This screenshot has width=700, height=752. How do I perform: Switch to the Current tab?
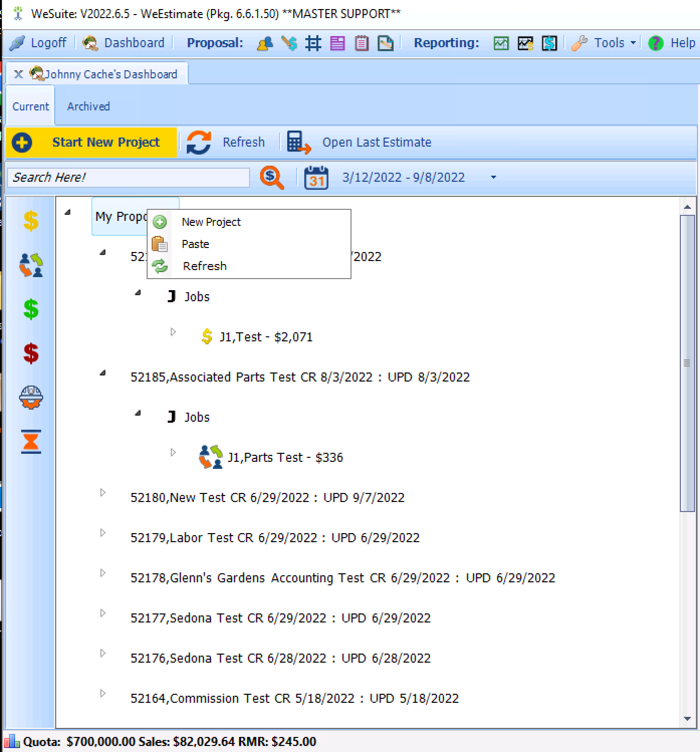pyautogui.click(x=31, y=106)
